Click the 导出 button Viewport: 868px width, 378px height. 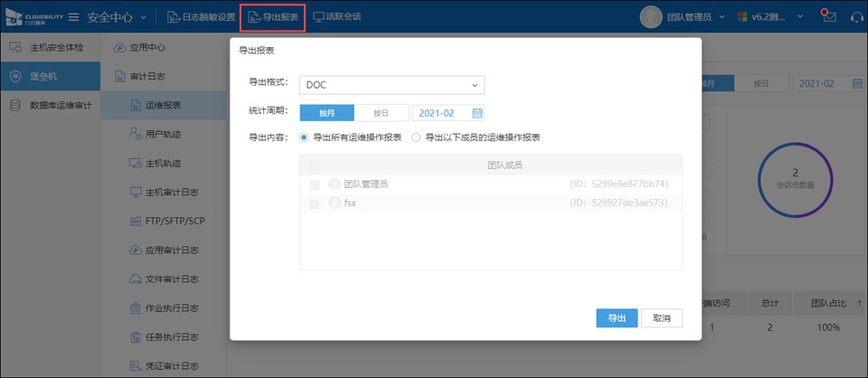pyautogui.click(x=617, y=318)
